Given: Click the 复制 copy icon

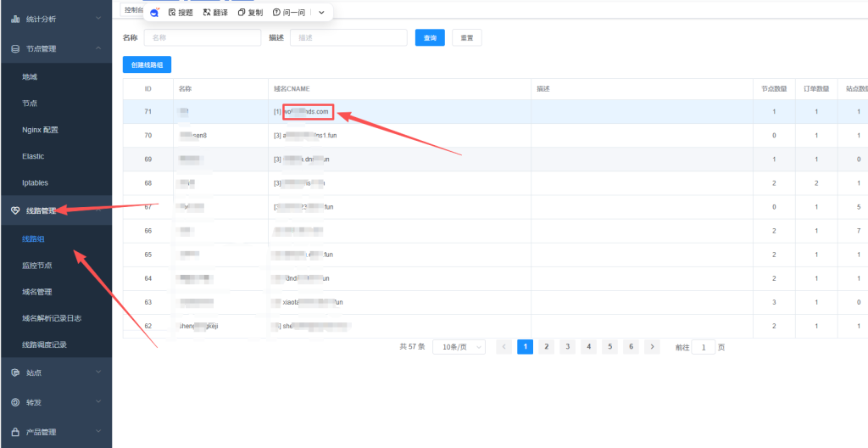Looking at the screenshot, I should 242,13.
